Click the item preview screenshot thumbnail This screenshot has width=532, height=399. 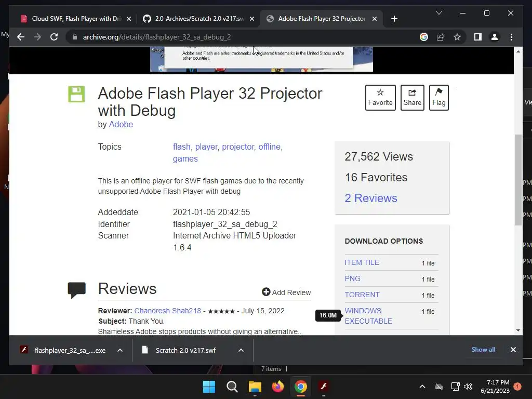[x=261, y=59]
